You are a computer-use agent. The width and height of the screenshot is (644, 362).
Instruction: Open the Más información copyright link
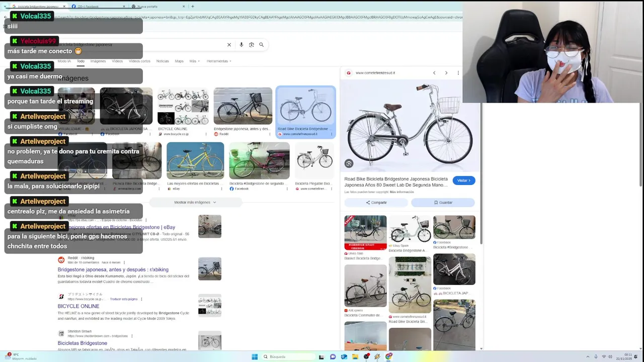pos(401,192)
